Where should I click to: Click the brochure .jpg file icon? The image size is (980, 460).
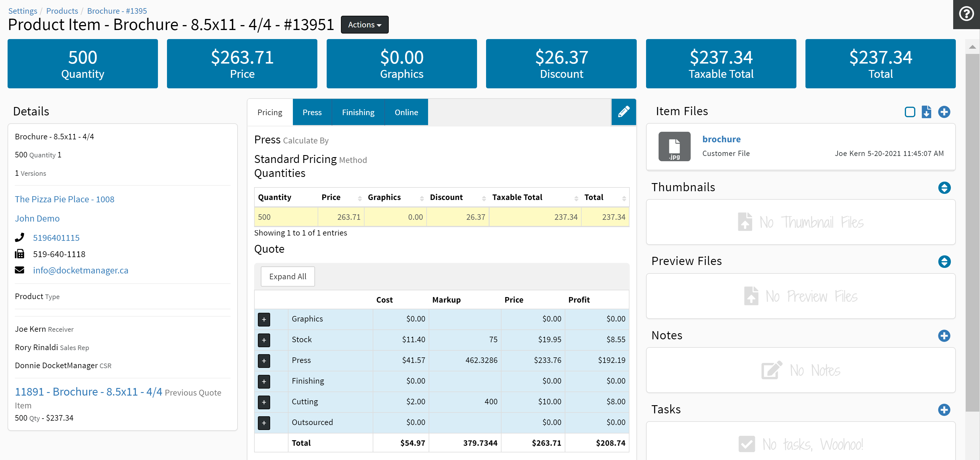pyautogui.click(x=674, y=147)
